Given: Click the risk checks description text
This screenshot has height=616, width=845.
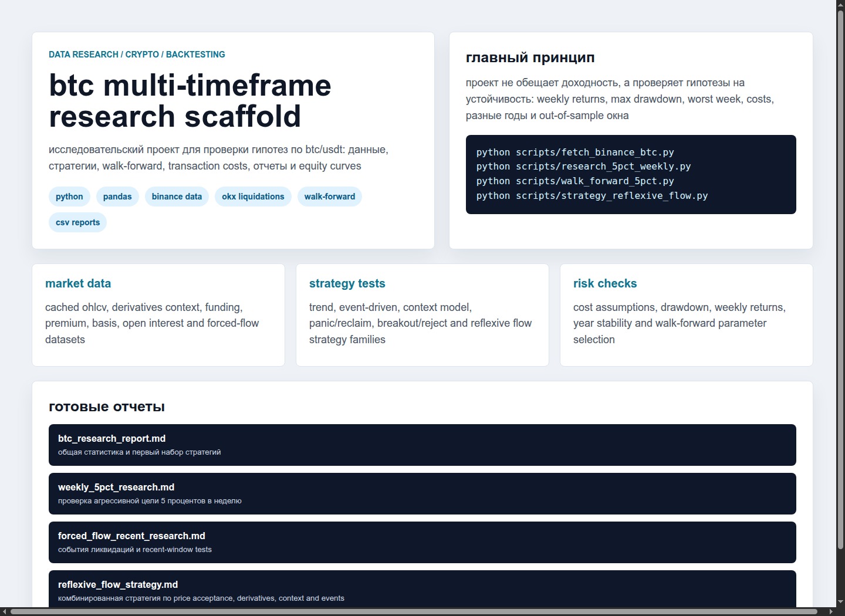Looking at the screenshot, I should [x=680, y=323].
